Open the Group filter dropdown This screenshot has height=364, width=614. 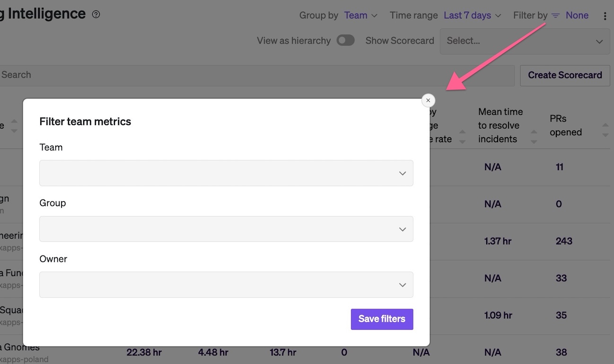[226, 229]
